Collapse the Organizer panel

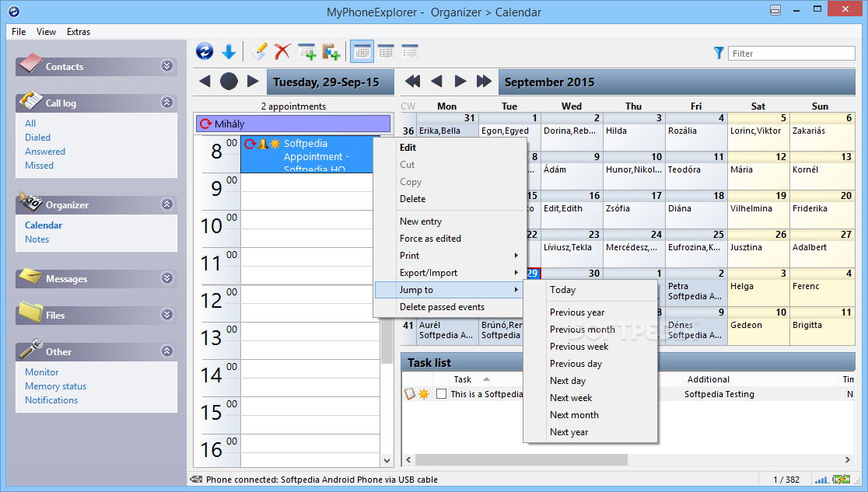coord(166,204)
